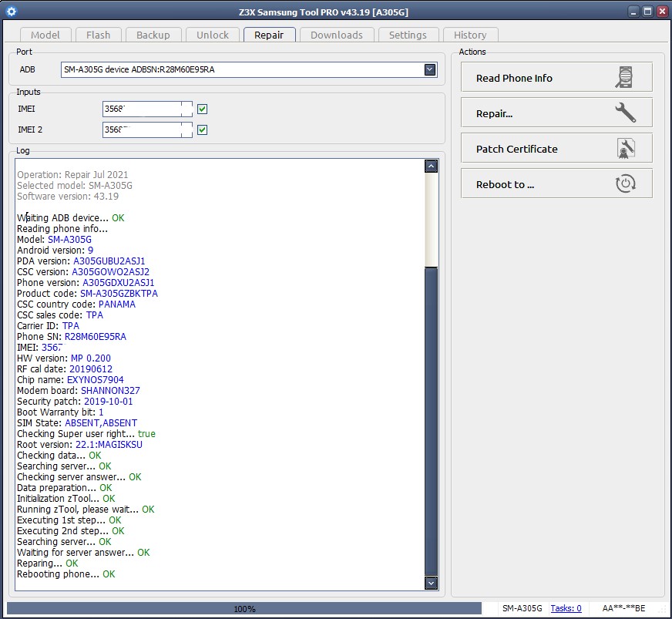Click the Patch Certificate button
Screen dimensions: 672x619
point(556,148)
